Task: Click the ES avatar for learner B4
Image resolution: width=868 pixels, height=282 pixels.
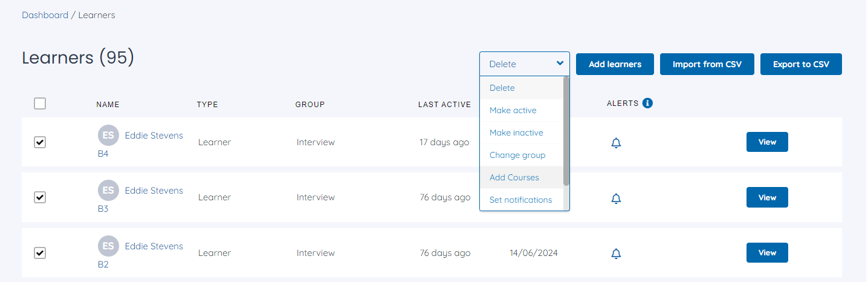Action: coord(108,136)
